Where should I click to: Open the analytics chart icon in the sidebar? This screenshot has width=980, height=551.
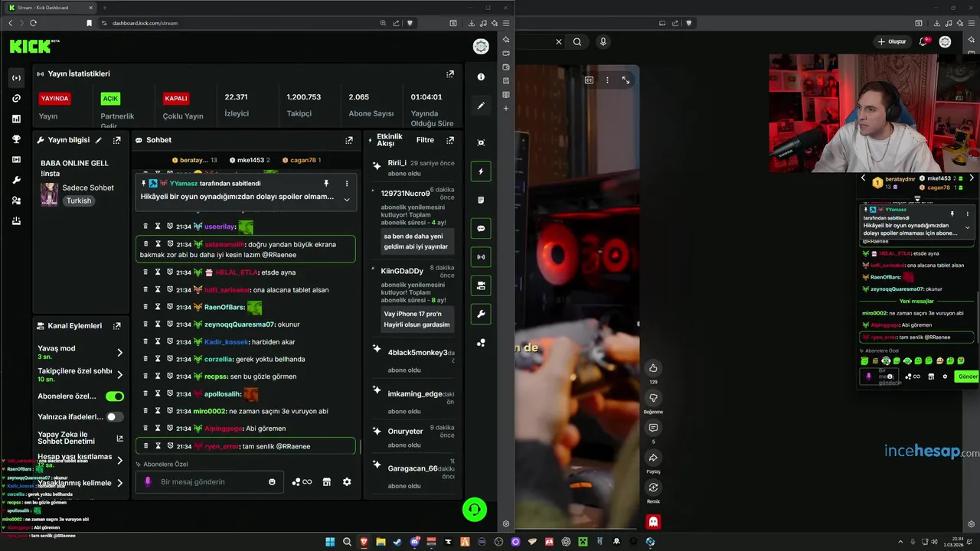16,119
